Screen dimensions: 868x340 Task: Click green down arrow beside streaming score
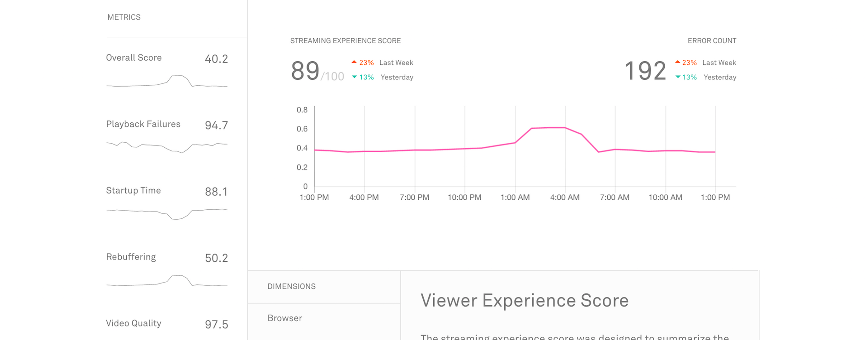tap(354, 77)
